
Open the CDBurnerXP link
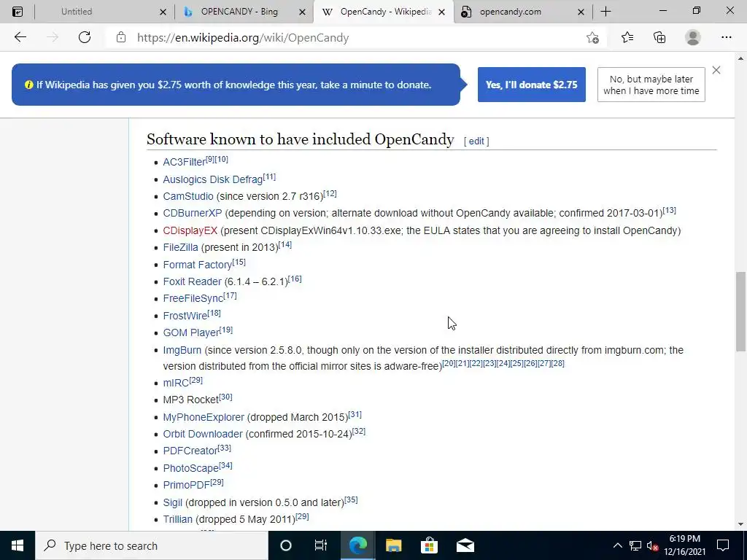point(193,213)
